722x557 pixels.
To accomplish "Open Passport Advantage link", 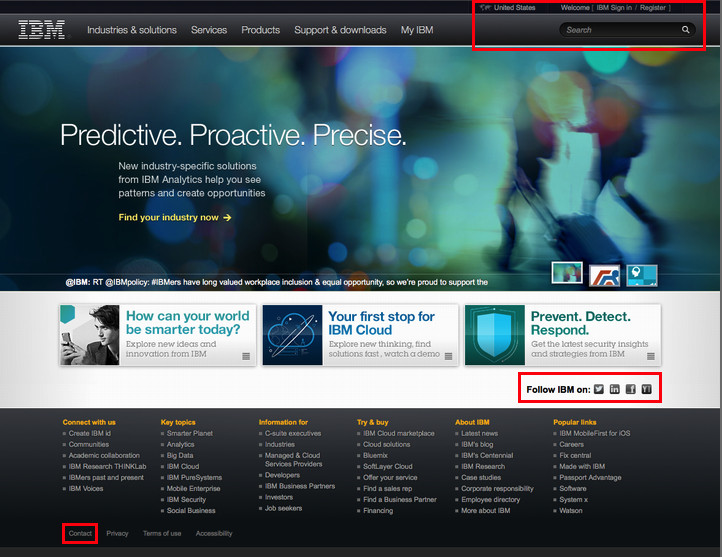I will coord(590,477).
